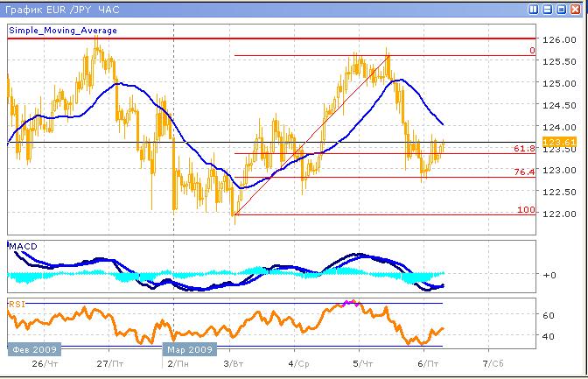The width and height of the screenshot is (588, 379).
Task: Click the RSI indicator label
Action: pyautogui.click(x=16, y=305)
